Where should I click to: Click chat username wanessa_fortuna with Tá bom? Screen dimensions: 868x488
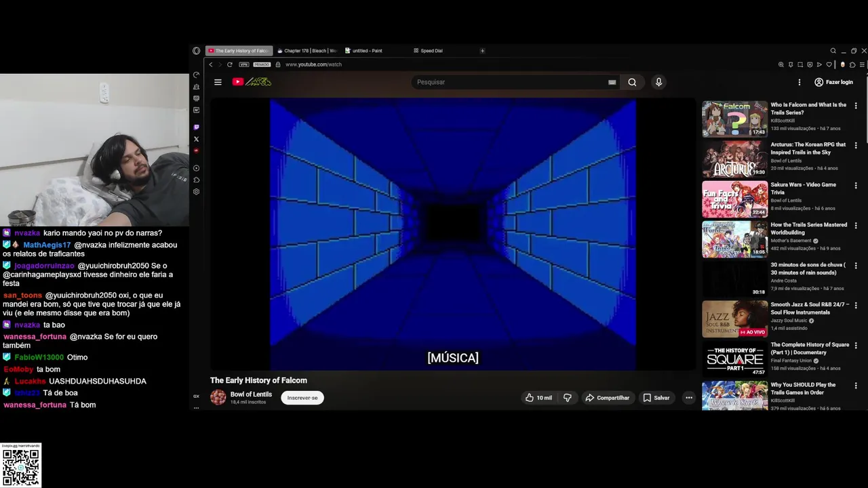(35, 405)
